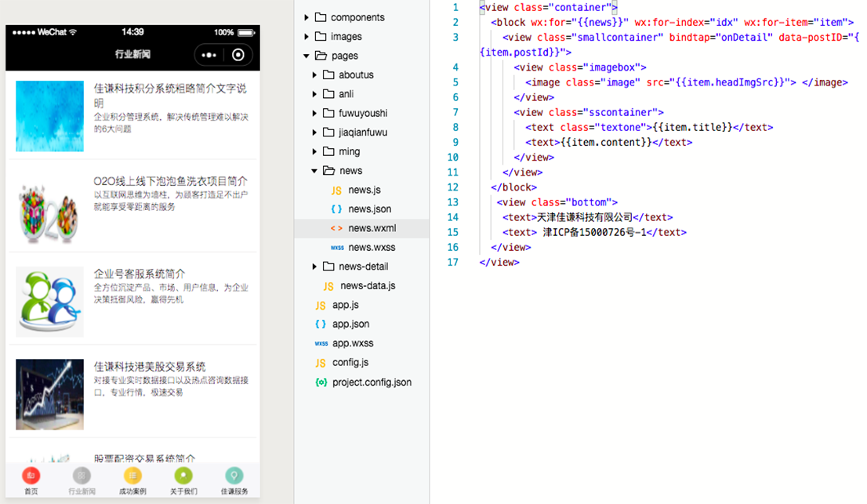Screen dimensions: 867x504
Task: Expand the components folder arrow
Action: click(x=307, y=17)
